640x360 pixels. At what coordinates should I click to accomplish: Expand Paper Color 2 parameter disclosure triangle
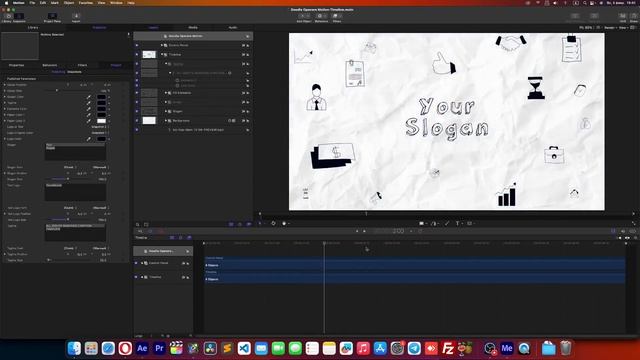click(x=4, y=121)
